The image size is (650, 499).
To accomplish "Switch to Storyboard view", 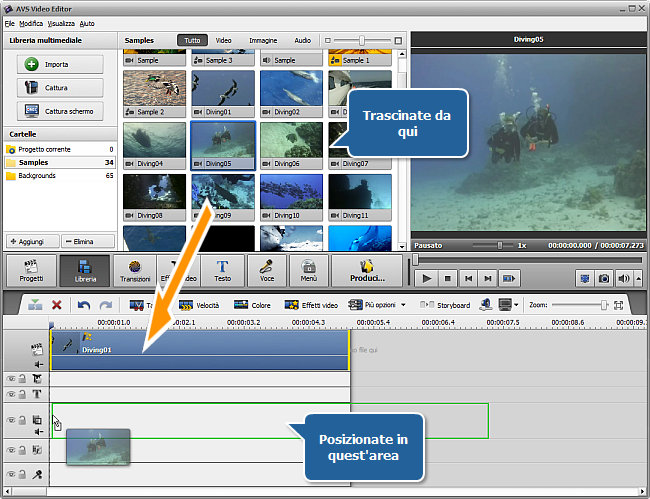I will (x=445, y=305).
